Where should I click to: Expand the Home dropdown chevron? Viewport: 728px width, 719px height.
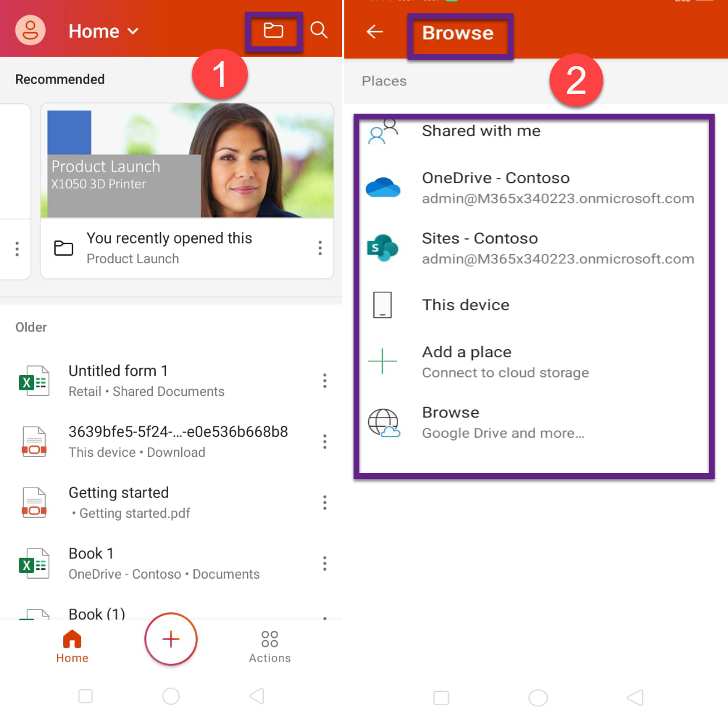133,31
